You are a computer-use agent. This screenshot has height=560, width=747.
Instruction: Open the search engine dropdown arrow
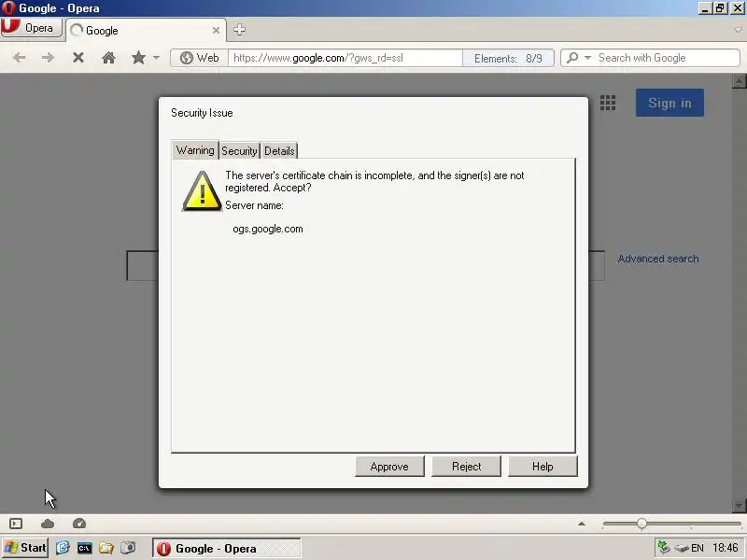(x=587, y=58)
